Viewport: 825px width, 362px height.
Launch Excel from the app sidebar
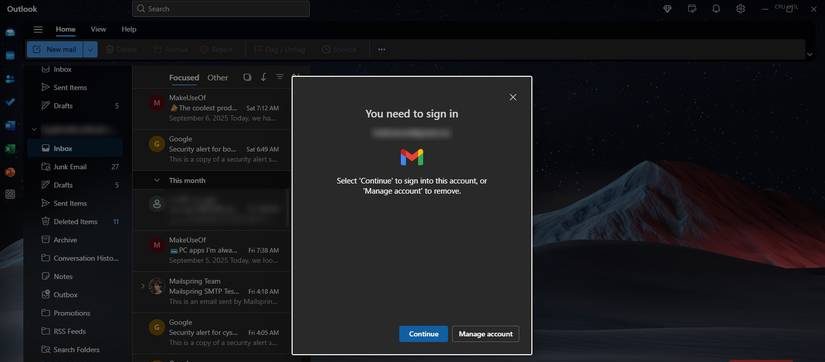click(10, 148)
